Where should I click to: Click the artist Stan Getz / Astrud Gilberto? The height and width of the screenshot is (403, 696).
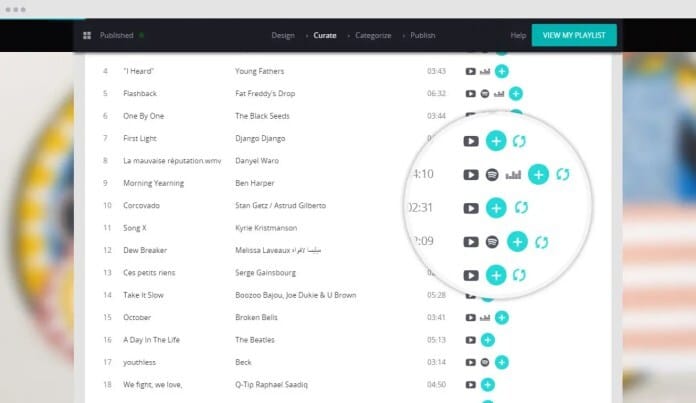281,205
